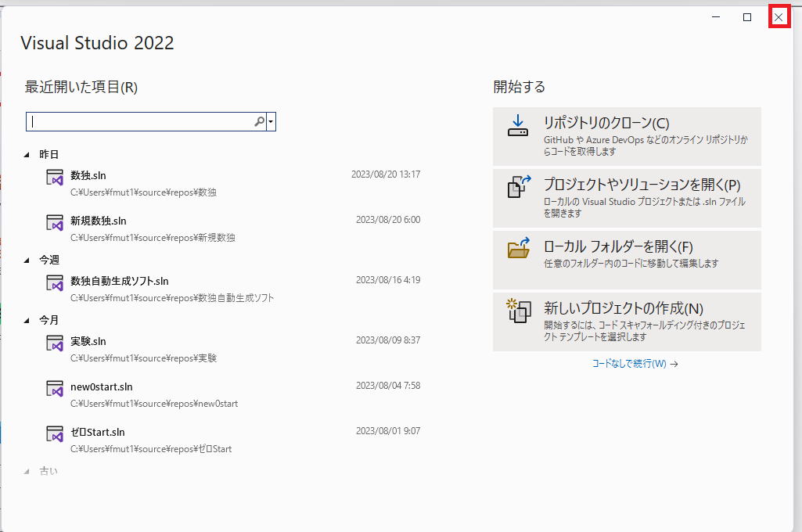Click the 今月 group label
The image size is (802, 532).
(49, 321)
